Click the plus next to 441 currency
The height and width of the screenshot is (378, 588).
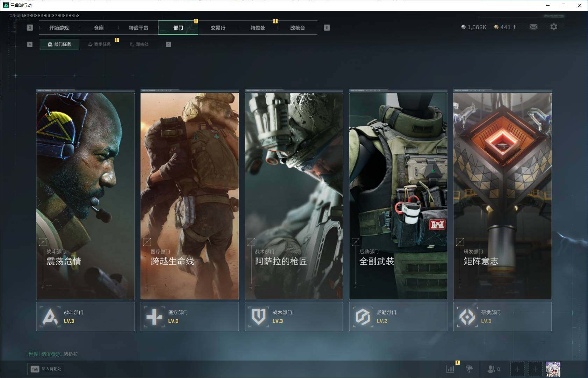[x=514, y=27]
